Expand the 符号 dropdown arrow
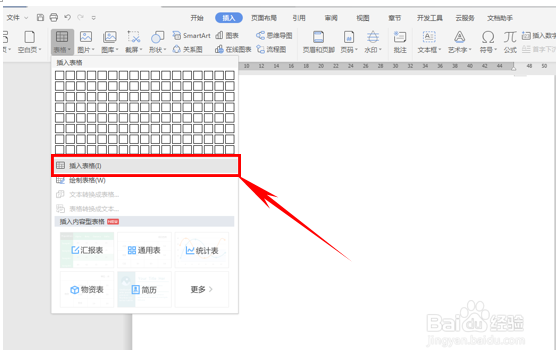Image resolution: width=556 pixels, height=360 pixels. [495, 50]
